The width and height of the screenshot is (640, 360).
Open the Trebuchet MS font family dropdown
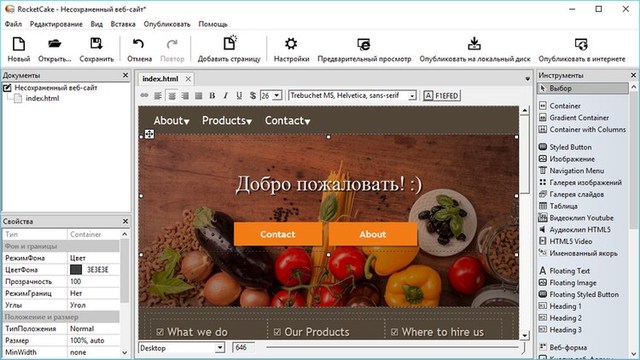click(x=412, y=96)
